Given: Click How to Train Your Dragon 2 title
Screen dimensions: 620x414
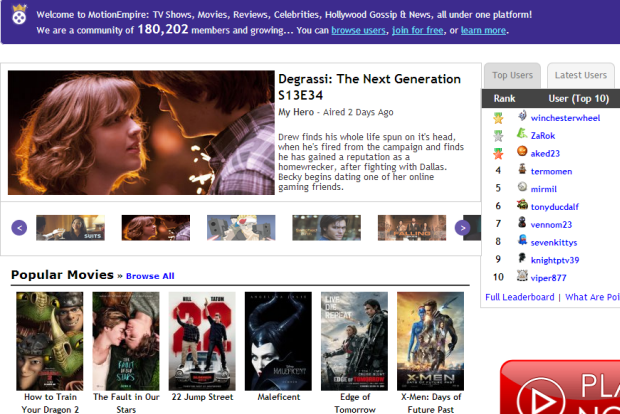Looking at the screenshot, I should pos(50,403).
